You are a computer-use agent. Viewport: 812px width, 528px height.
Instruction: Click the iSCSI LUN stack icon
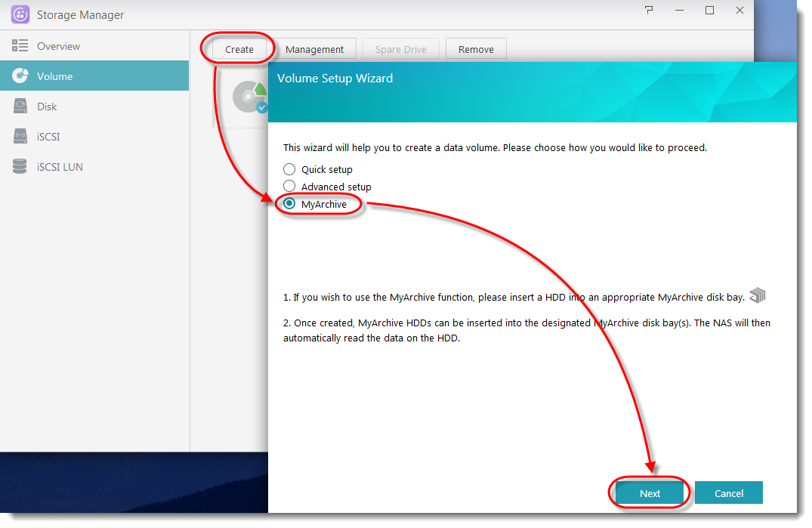click(x=20, y=167)
